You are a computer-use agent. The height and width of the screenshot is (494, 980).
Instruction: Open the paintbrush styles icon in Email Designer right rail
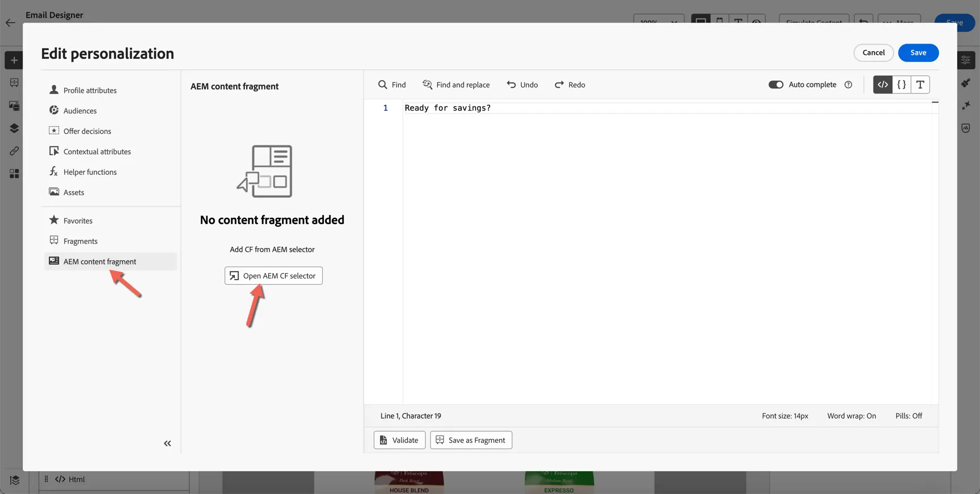pyautogui.click(x=966, y=83)
